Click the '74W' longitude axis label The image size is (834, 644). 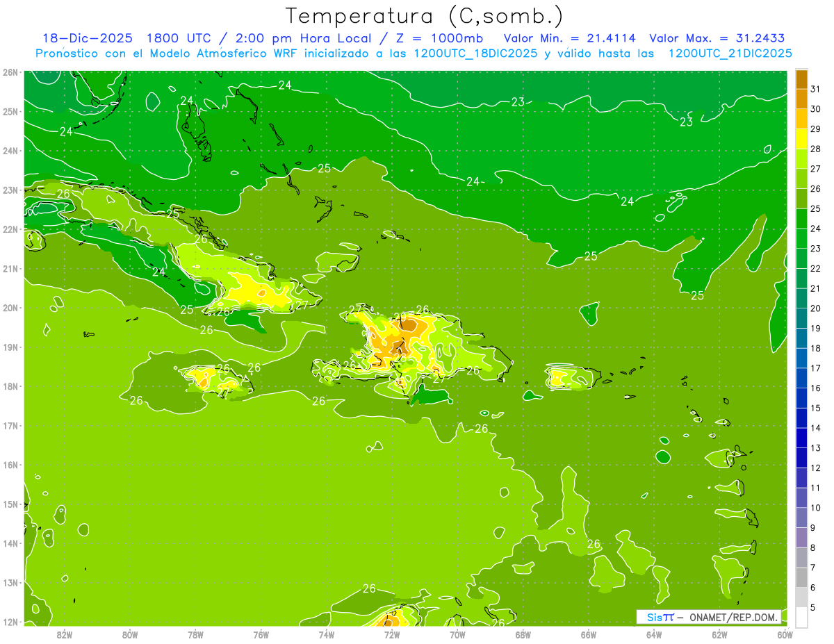click(x=327, y=634)
